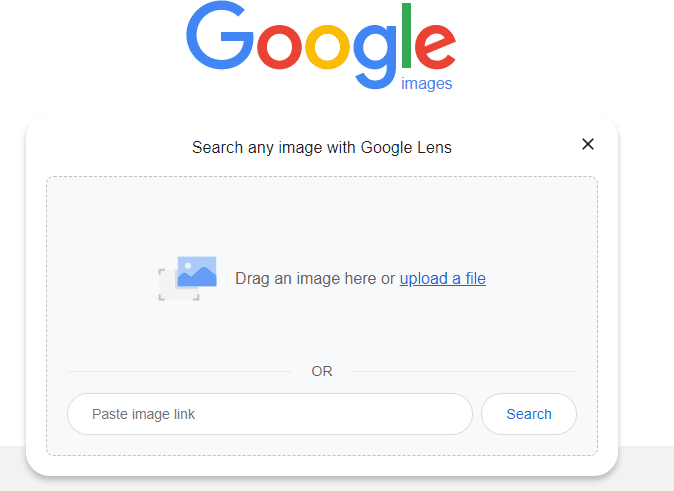This screenshot has height=491, width=674.
Task: Click the green l in Google logo
Action: (x=406, y=35)
